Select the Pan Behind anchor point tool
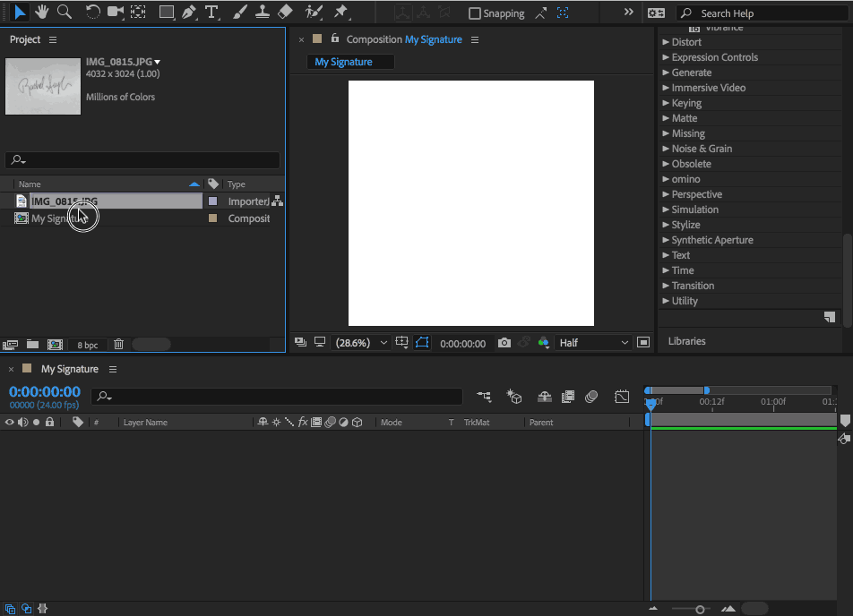The image size is (853, 616). [138, 12]
